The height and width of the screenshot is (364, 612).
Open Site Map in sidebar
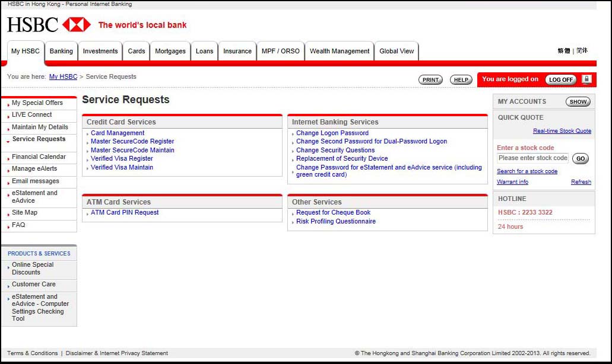[24, 212]
